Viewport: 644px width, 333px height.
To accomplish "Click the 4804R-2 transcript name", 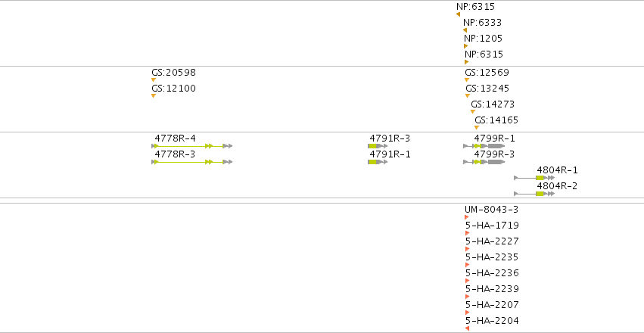I will (x=557, y=186).
